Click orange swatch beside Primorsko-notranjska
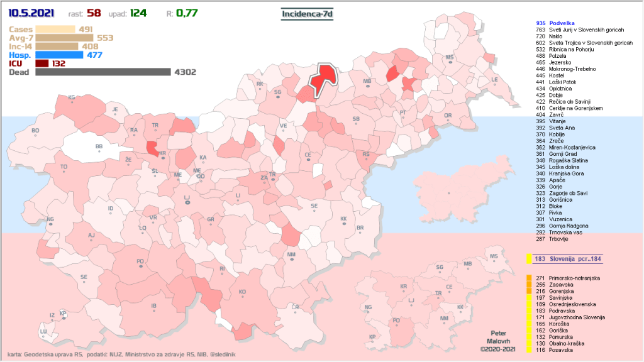This screenshot has width=644, height=362. click(530, 278)
